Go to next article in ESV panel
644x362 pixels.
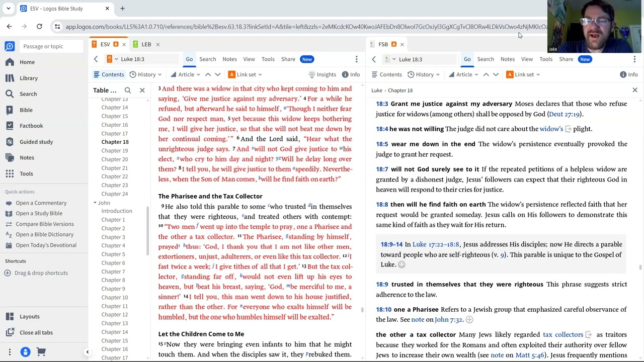point(217,74)
